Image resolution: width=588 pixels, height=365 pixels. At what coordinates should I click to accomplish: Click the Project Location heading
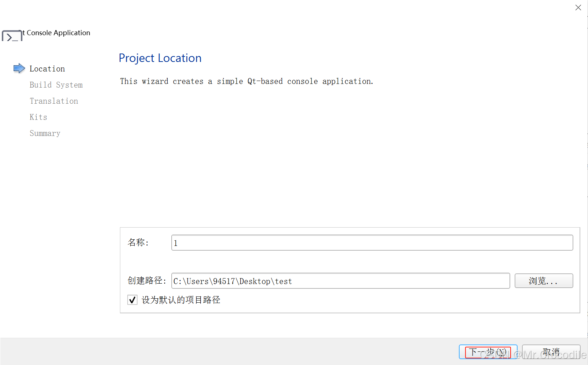pos(160,58)
